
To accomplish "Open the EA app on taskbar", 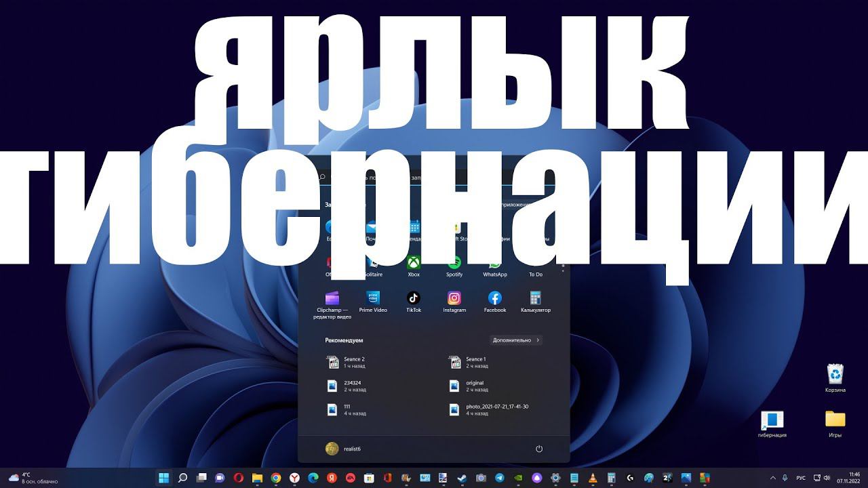I will [350, 478].
